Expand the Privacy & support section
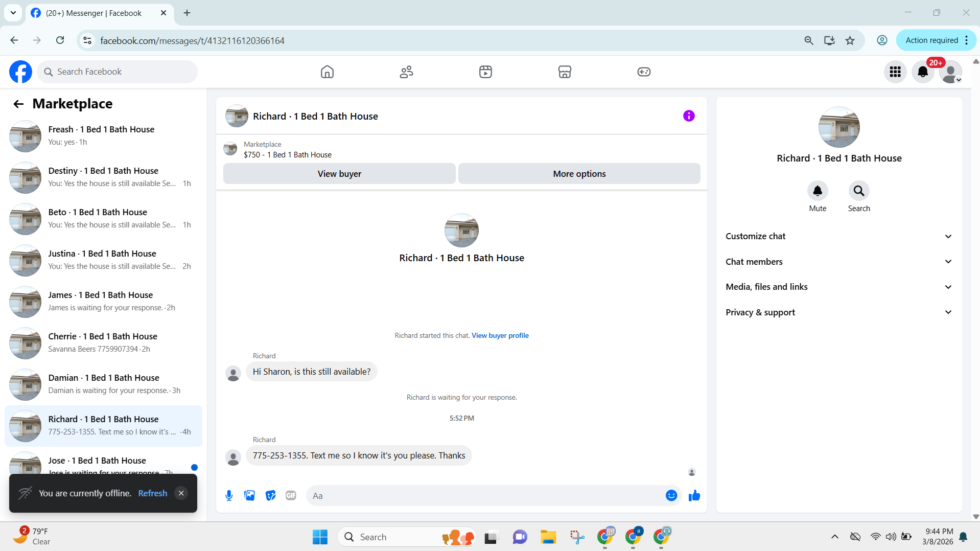This screenshot has height=551, width=980. pyautogui.click(x=839, y=312)
